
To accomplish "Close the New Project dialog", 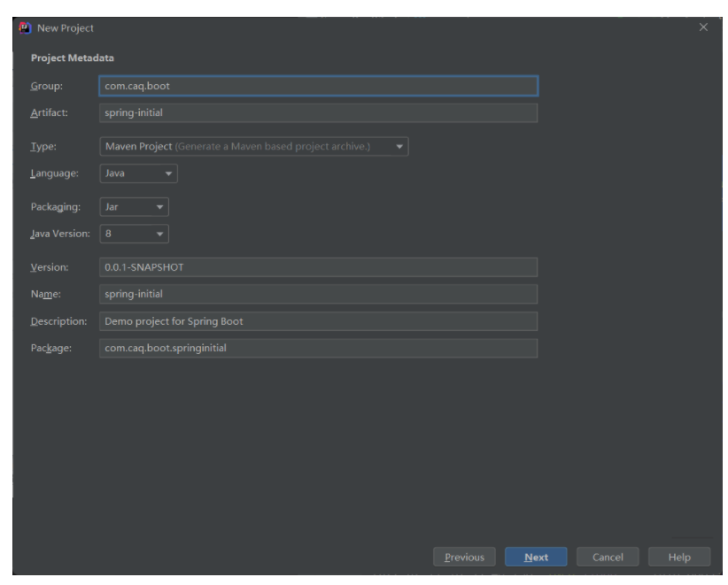I will point(703,27).
